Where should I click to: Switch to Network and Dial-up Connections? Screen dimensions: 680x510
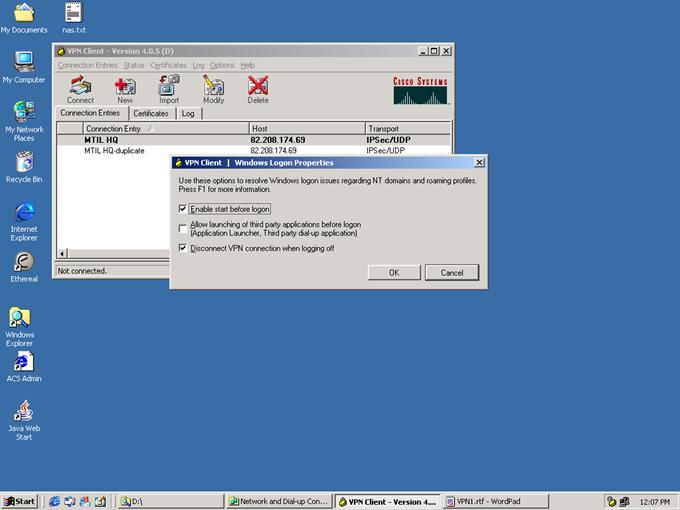click(x=279, y=501)
